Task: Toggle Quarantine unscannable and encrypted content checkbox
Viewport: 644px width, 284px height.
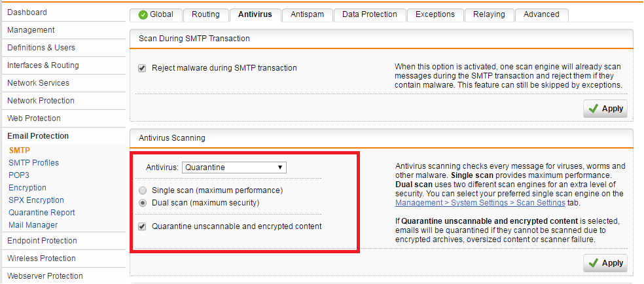Action: (142, 226)
